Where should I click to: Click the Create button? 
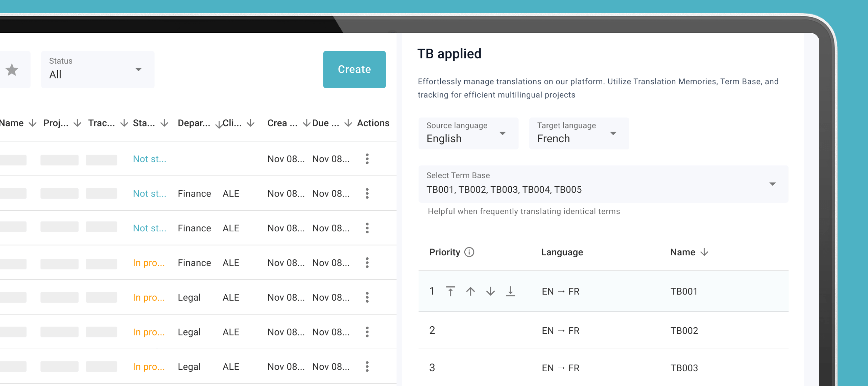[354, 69]
